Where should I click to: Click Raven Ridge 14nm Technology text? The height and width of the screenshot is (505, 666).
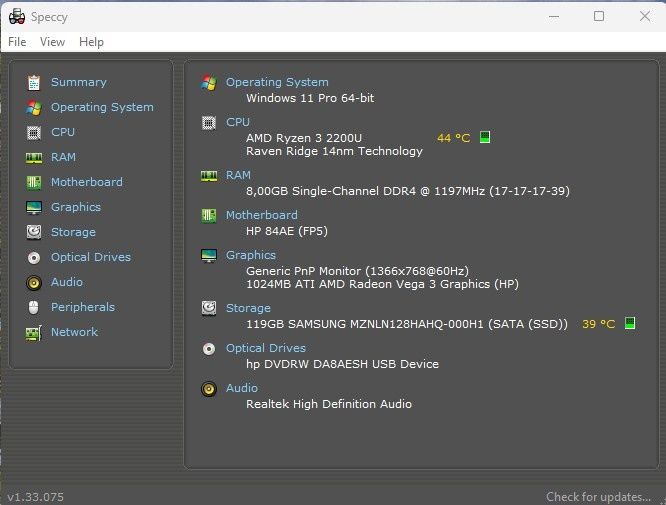[x=334, y=151]
